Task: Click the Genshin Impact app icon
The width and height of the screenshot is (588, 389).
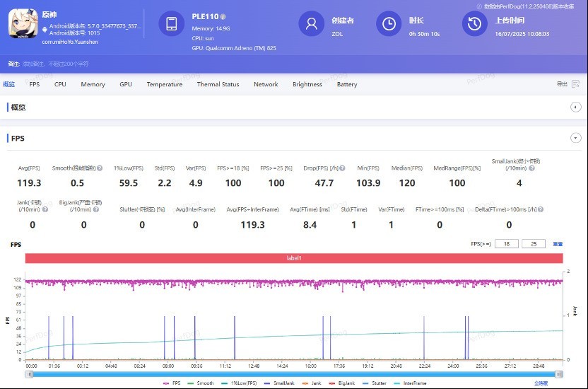Action: [x=23, y=23]
